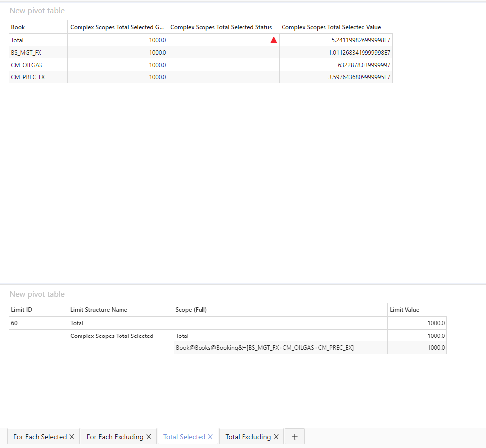Click the CM_PREC_EX book cell
Screen dimensions: 486x448
[28, 77]
